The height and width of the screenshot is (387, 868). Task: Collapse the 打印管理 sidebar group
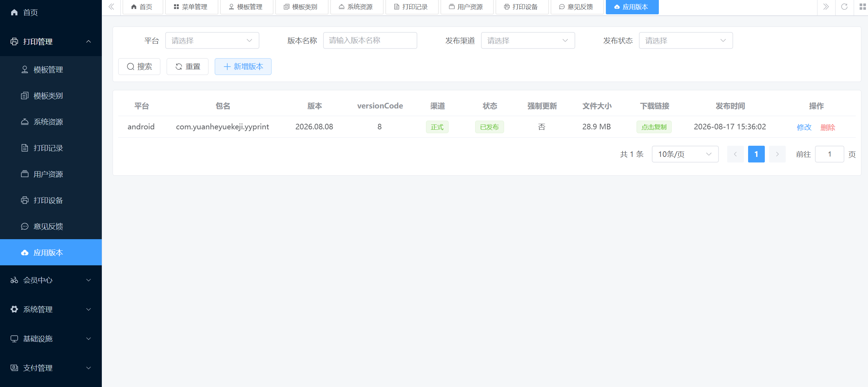(51, 41)
